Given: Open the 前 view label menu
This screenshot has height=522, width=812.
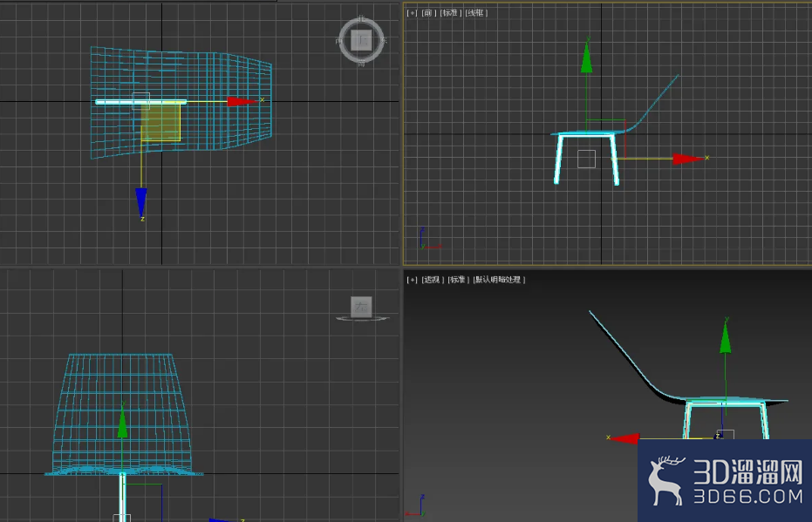Looking at the screenshot, I should click(x=429, y=13).
